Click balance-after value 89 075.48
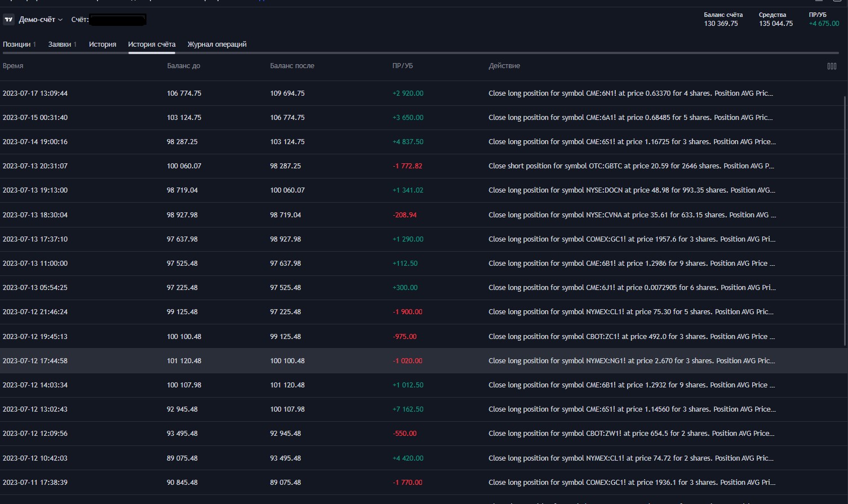This screenshot has width=848, height=504. tap(285, 483)
